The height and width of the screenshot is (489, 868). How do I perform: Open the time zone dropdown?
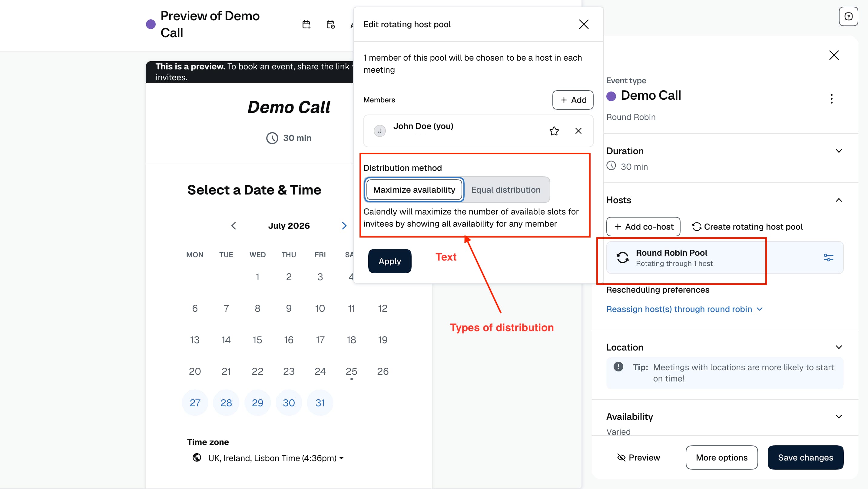click(276, 458)
